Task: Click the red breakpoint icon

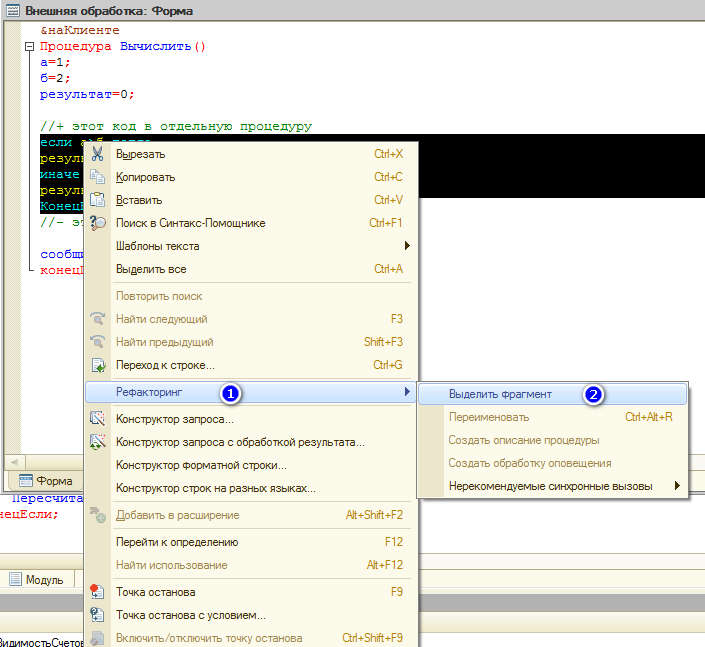Action: 98,592
